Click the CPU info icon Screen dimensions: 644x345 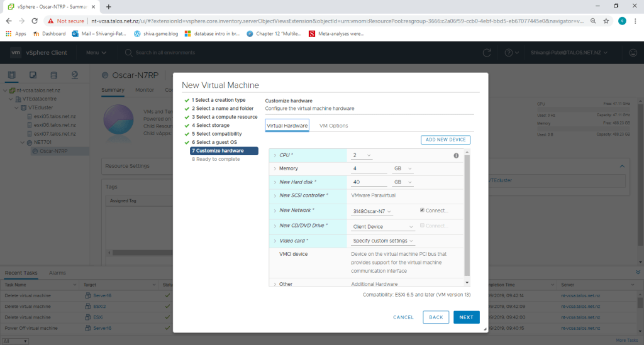(x=456, y=155)
